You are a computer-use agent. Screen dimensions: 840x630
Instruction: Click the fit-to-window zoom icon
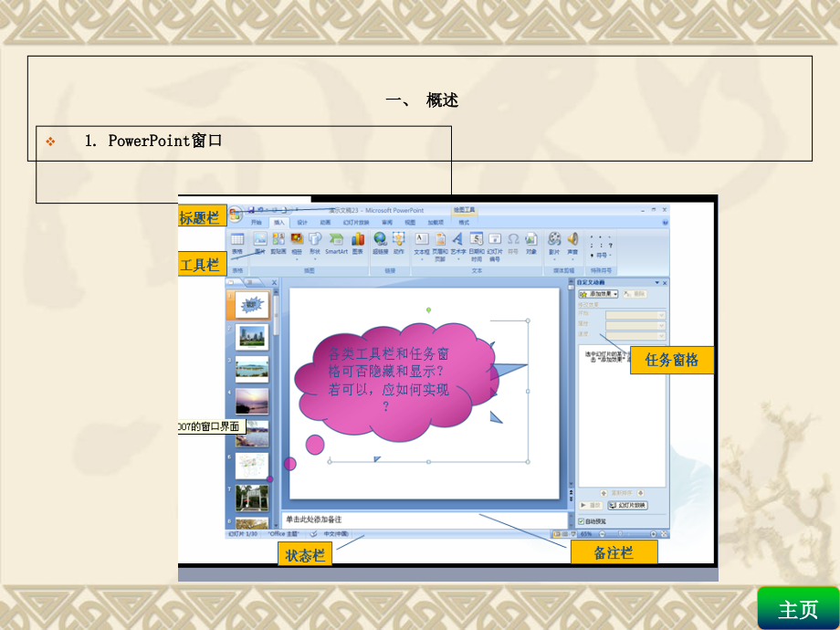[665, 534]
